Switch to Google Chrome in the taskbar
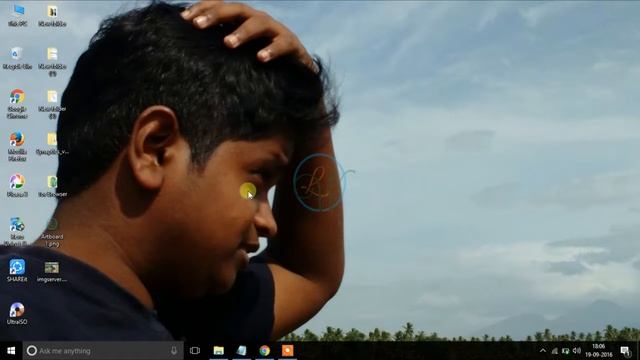The width and height of the screenshot is (640, 360). tap(264, 351)
